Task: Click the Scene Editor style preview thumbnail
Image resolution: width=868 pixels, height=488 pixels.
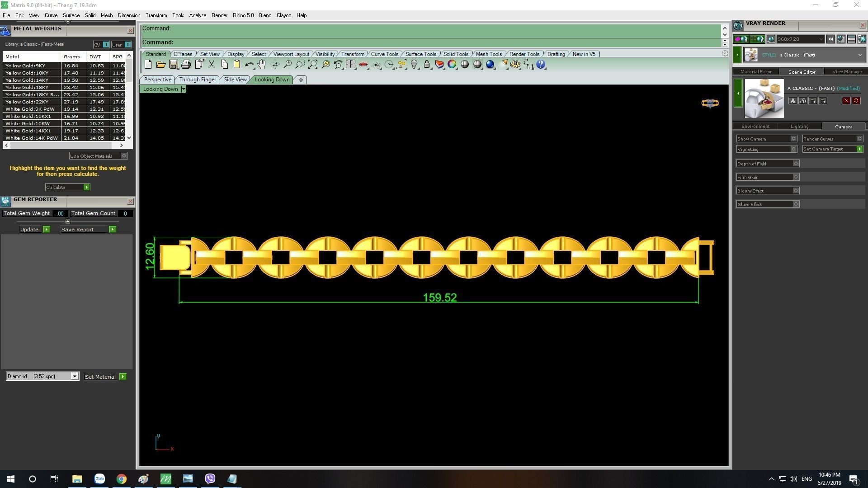Action: pyautogui.click(x=764, y=99)
